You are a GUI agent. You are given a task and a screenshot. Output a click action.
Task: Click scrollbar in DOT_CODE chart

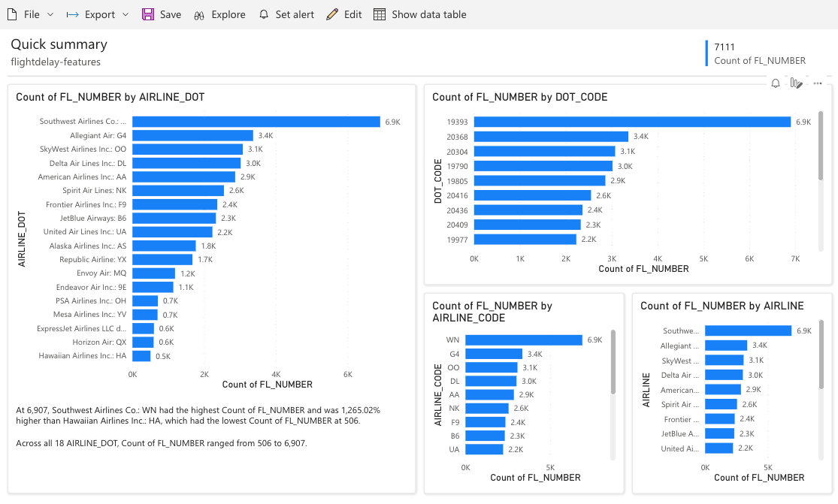(821, 146)
